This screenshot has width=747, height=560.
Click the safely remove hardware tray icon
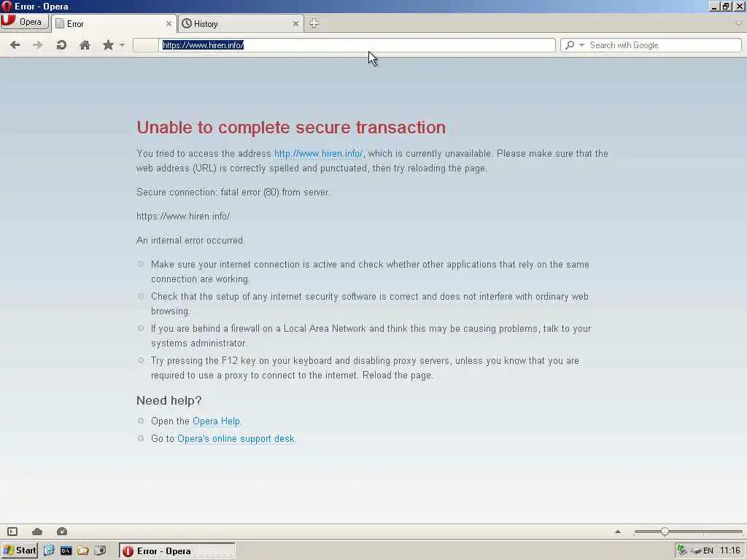pyautogui.click(x=696, y=551)
